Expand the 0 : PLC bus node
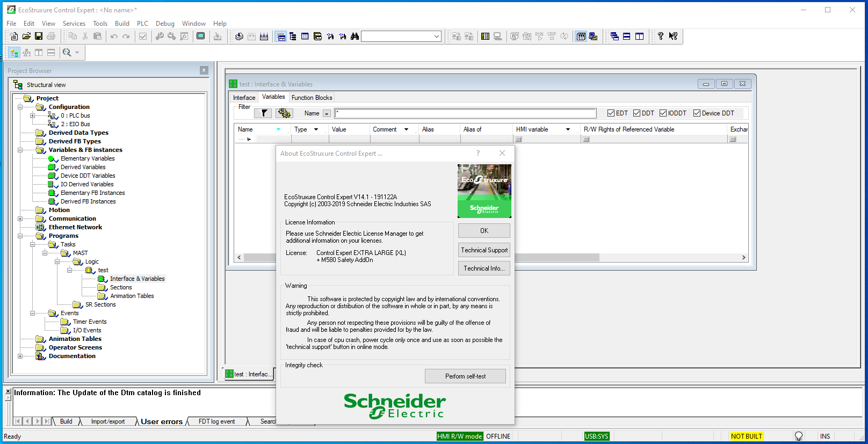 pos(33,115)
